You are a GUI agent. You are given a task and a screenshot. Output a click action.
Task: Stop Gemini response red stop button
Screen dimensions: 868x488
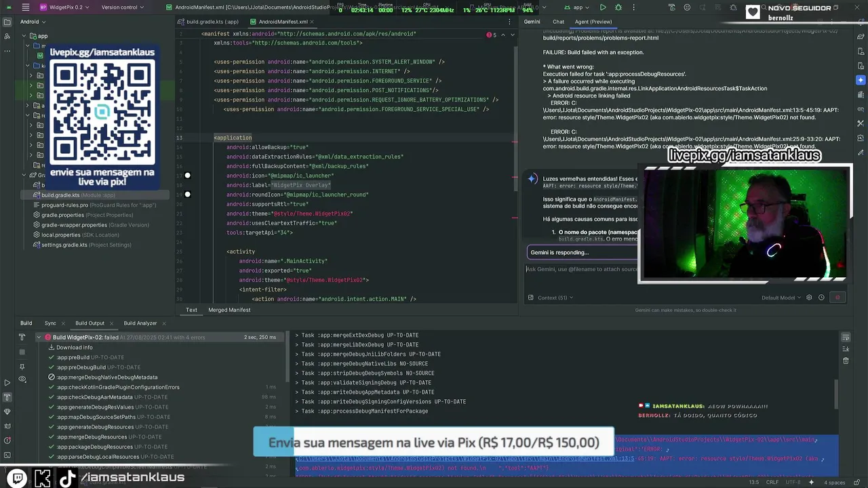[837, 298]
